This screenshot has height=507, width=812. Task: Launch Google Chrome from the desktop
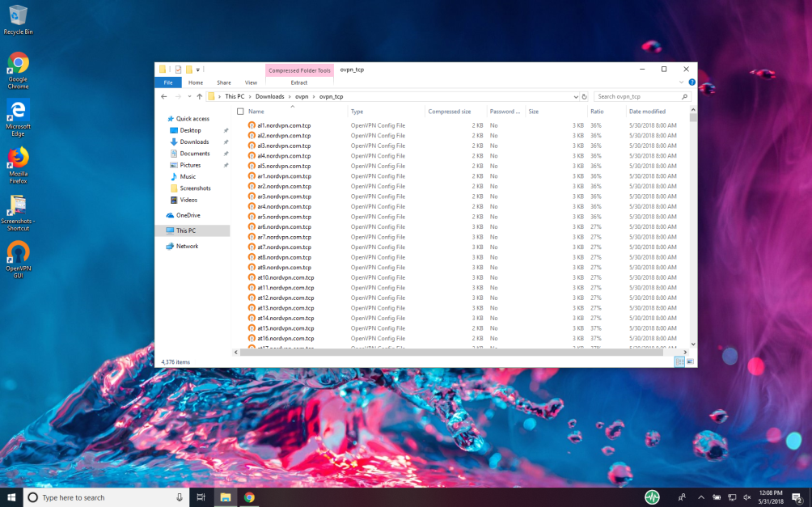click(18, 70)
